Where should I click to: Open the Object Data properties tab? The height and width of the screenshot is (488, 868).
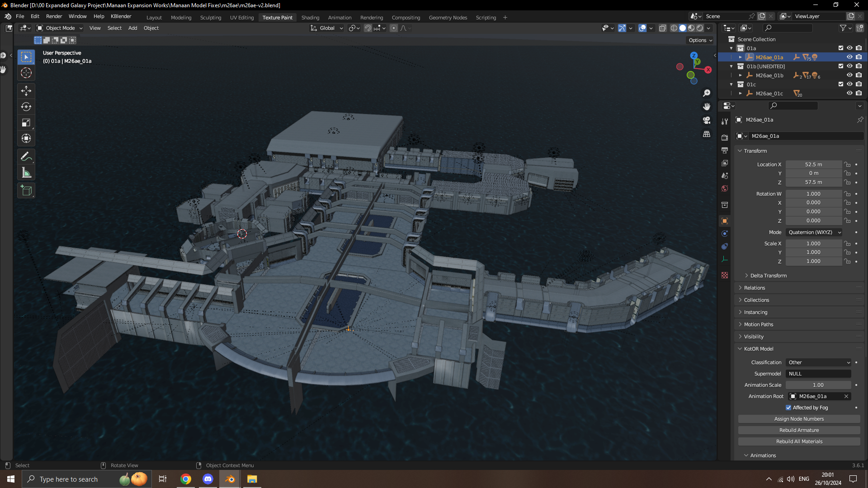pyautogui.click(x=725, y=259)
